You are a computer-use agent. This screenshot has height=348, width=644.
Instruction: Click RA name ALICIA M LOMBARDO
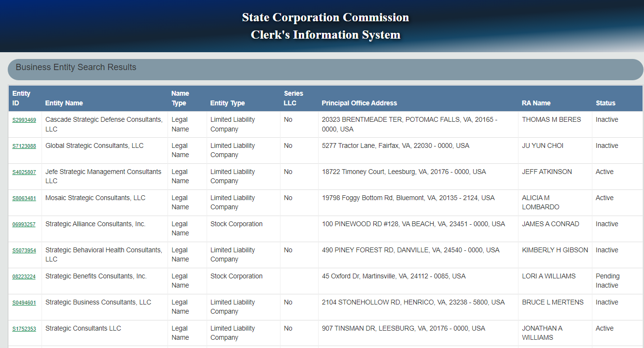tap(541, 203)
